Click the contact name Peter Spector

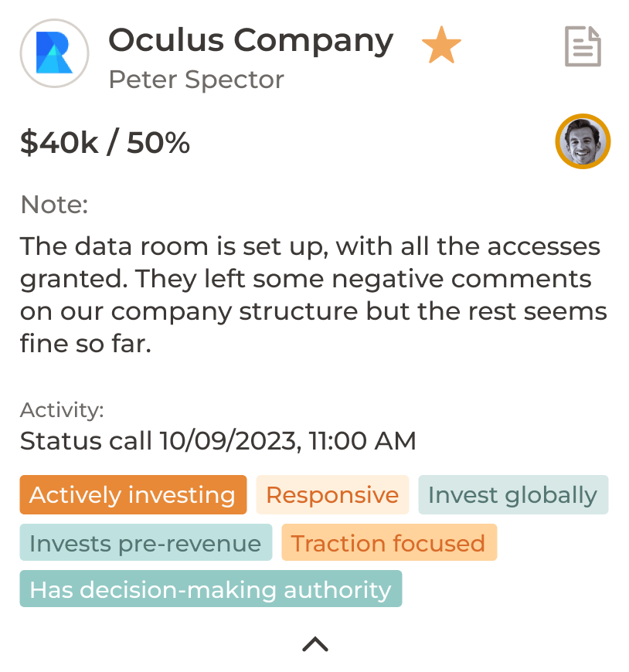click(196, 80)
